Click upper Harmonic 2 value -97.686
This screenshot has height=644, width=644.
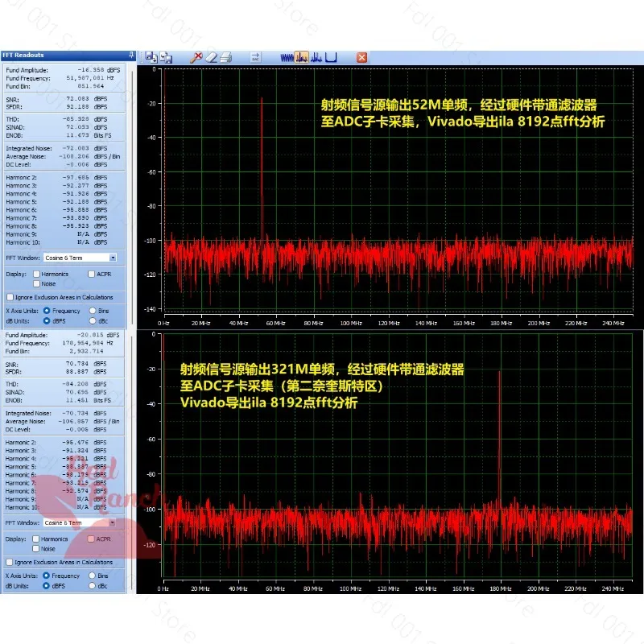(x=76, y=177)
